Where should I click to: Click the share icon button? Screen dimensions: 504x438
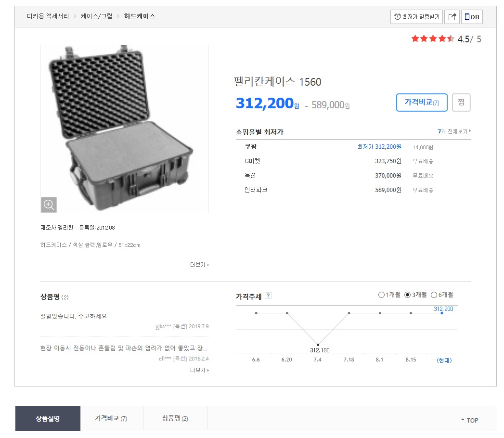[452, 17]
